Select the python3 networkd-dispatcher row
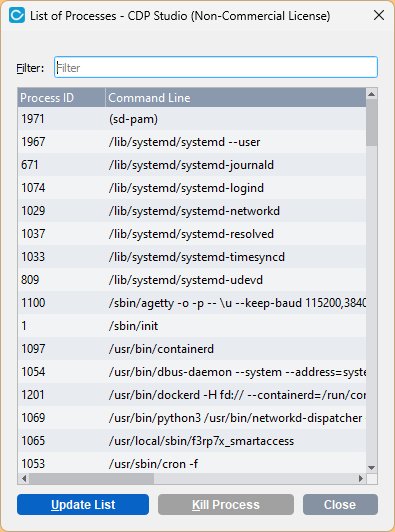This screenshot has height=532, width=395. click(x=192, y=418)
